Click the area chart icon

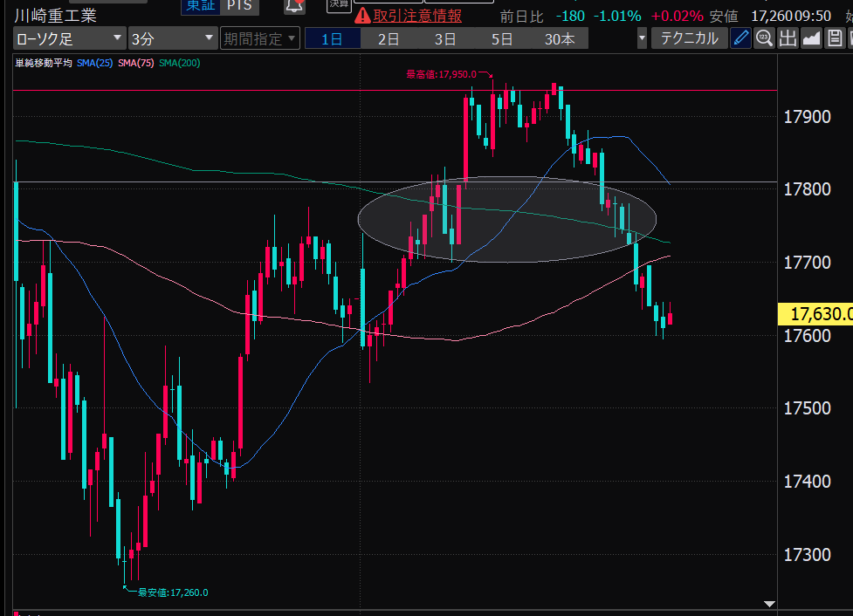[811, 38]
